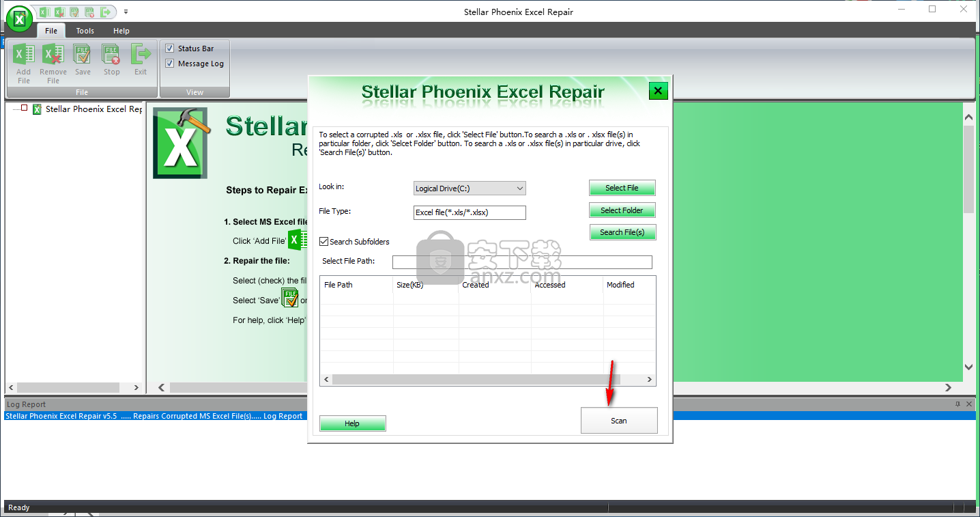Viewport: 980px width, 517px height.
Task: Click the Remove File ribbon button
Action: (53, 63)
